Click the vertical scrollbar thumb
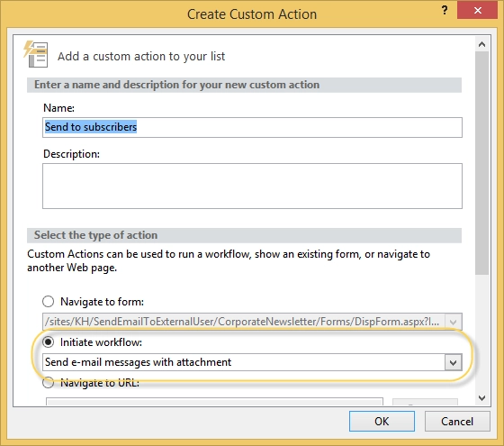The image size is (504, 446). [481, 162]
